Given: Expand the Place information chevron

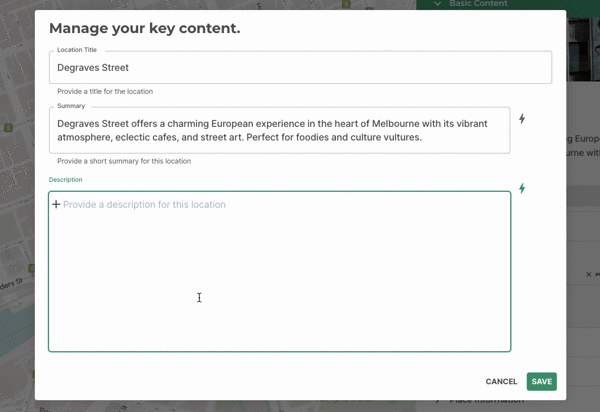Looking at the screenshot, I should coord(437,401).
